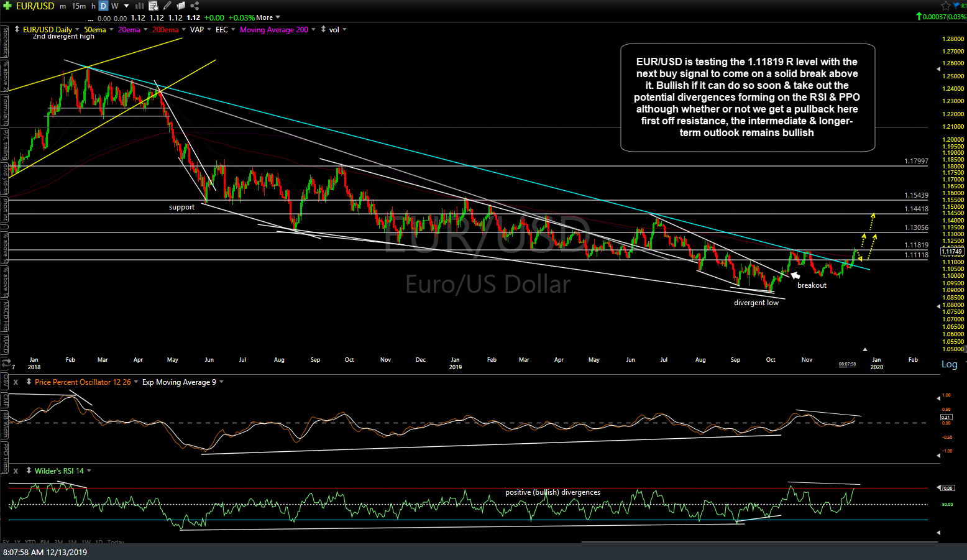The height and width of the screenshot is (560, 967).
Task: Click the share chart icon
Action: [195, 6]
